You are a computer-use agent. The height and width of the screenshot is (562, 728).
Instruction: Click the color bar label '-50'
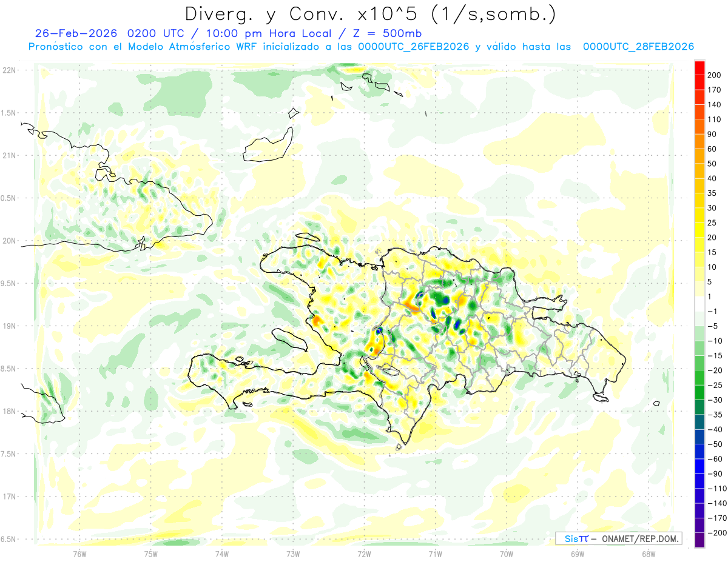click(715, 444)
